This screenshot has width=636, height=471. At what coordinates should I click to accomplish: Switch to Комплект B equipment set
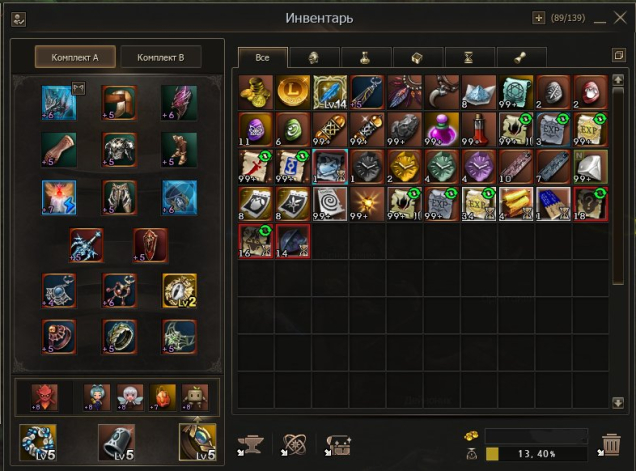pos(161,57)
